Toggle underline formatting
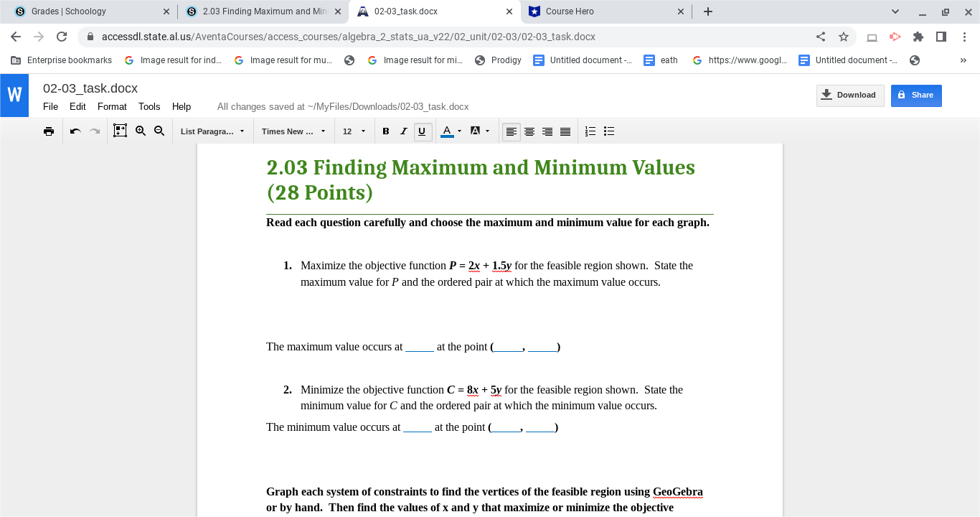Image resolution: width=980 pixels, height=517 pixels. [423, 131]
